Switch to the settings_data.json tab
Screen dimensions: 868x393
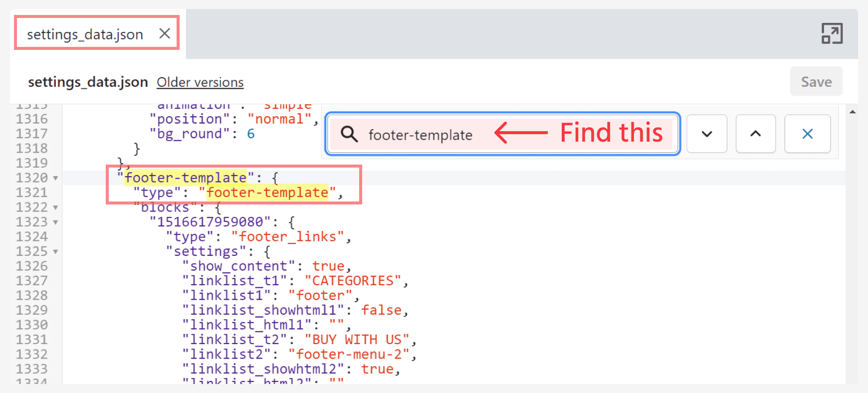85,34
